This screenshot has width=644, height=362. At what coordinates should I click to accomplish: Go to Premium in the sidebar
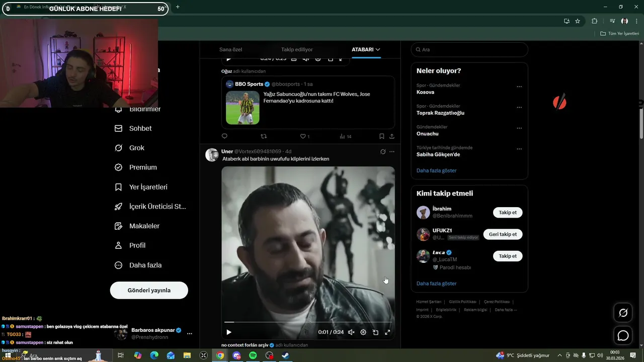[136, 167]
